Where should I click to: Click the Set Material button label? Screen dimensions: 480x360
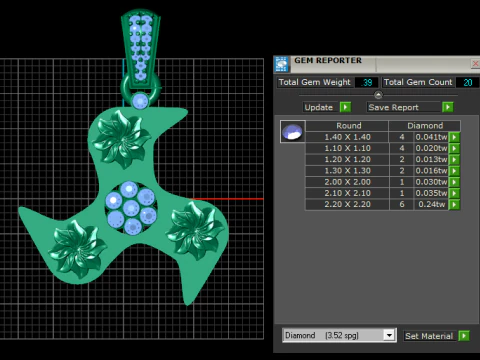429,336
